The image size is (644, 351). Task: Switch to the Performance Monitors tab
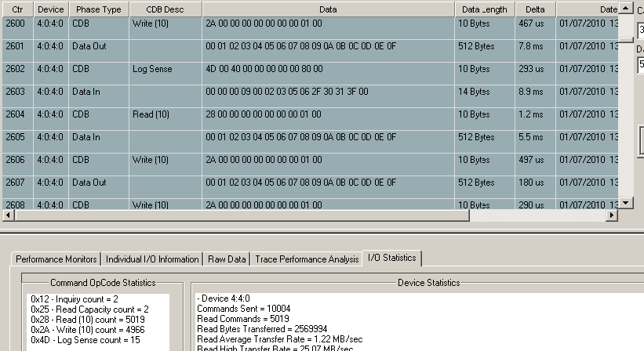(x=56, y=259)
